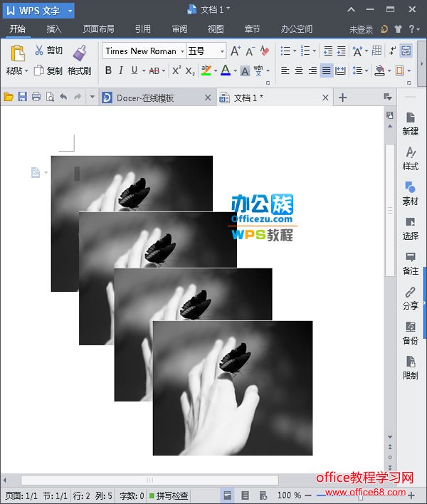Open the WPS 文字 application menu dropdown
Image resolution: width=427 pixels, height=504 pixels.
click(69, 11)
